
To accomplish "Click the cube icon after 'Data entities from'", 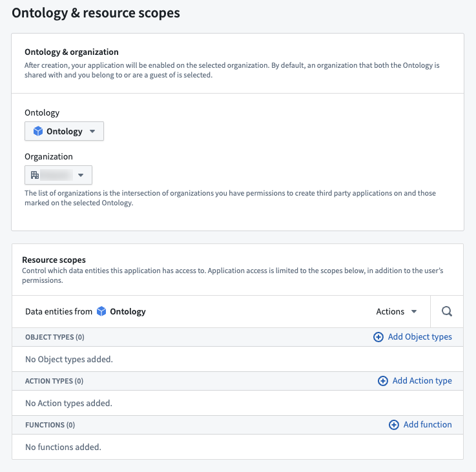I will coord(101,311).
